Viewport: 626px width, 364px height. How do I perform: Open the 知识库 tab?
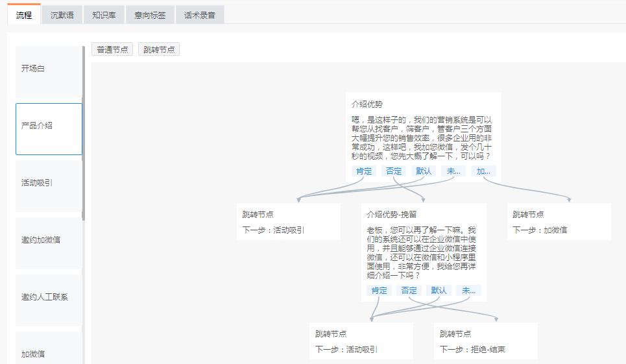coord(104,15)
